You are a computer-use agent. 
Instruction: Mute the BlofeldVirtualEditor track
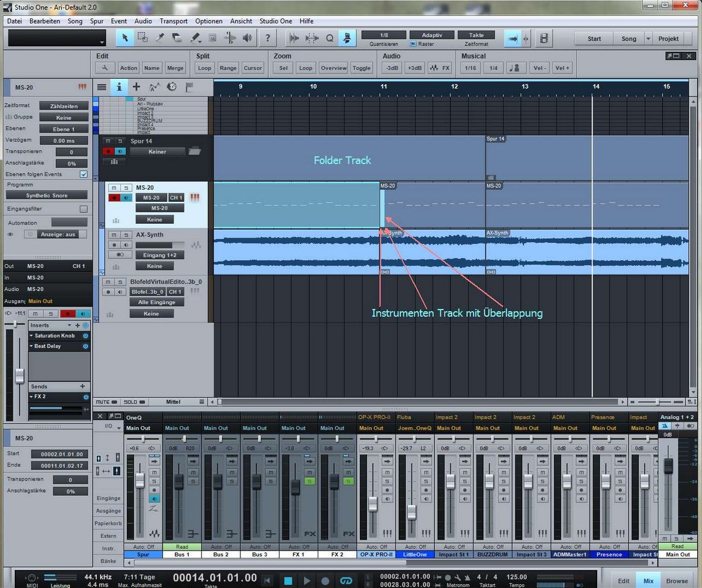click(x=108, y=282)
